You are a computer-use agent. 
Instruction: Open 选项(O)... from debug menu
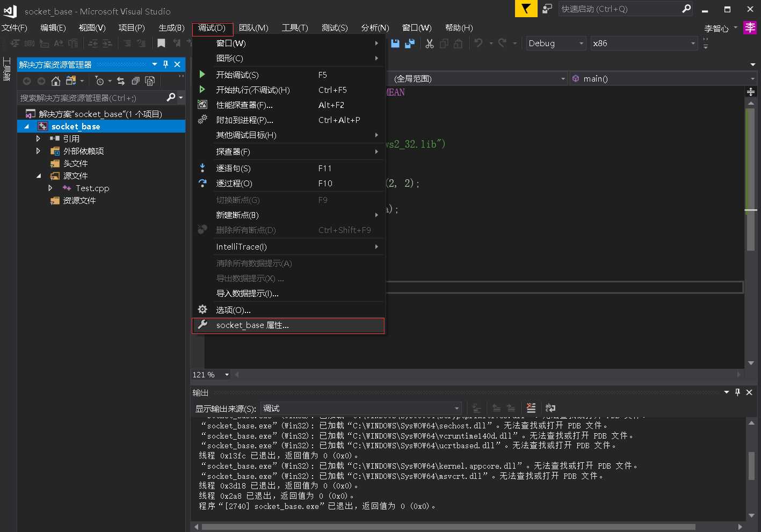pos(288,310)
